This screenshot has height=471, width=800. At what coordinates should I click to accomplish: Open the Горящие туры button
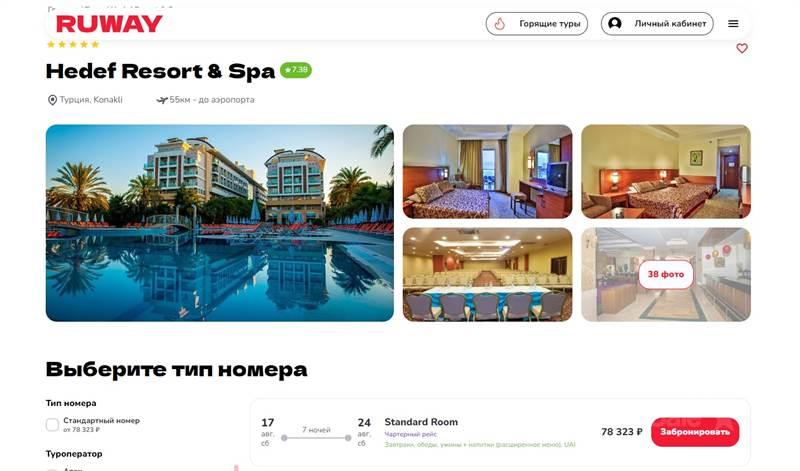pyautogui.click(x=537, y=24)
